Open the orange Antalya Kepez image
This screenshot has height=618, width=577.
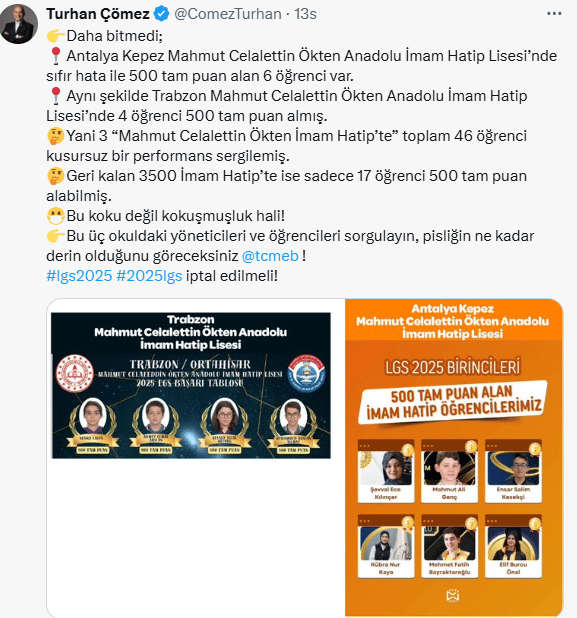(x=454, y=457)
